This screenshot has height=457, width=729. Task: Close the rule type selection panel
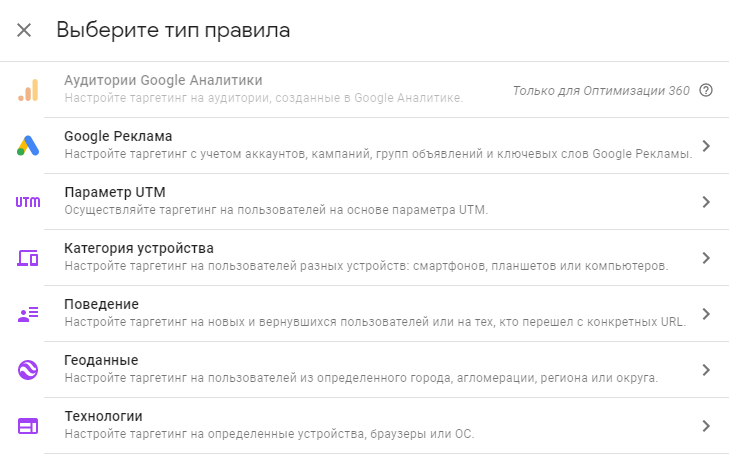point(24,30)
